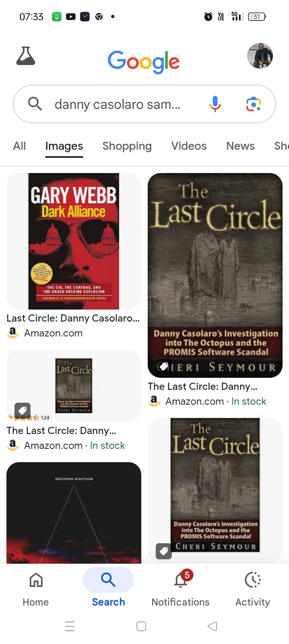Open the Videos tab
The width and height of the screenshot is (289, 644).
tap(189, 146)
